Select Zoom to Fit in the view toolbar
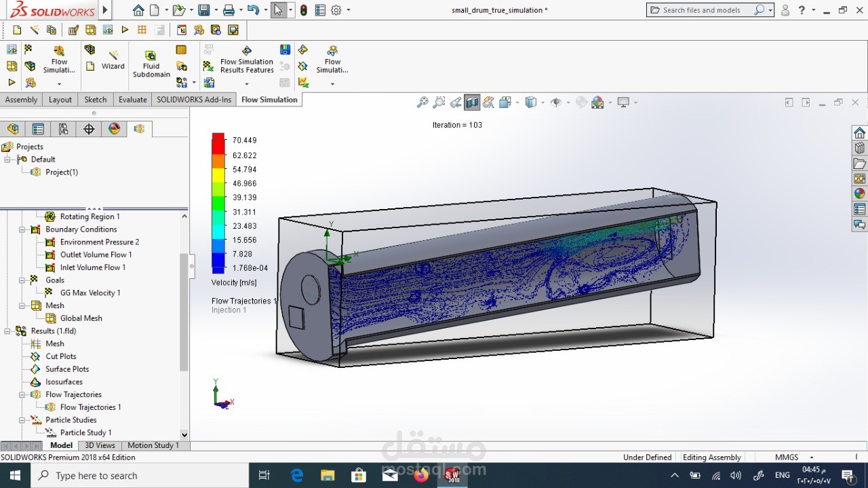868x488 pixels. tap(422, 102)
